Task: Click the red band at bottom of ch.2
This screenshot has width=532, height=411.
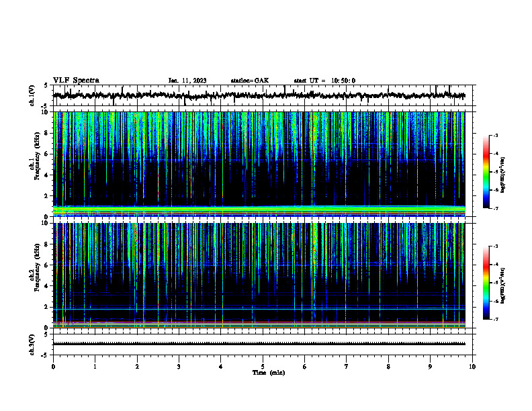Action: click(x=259, y=322)
